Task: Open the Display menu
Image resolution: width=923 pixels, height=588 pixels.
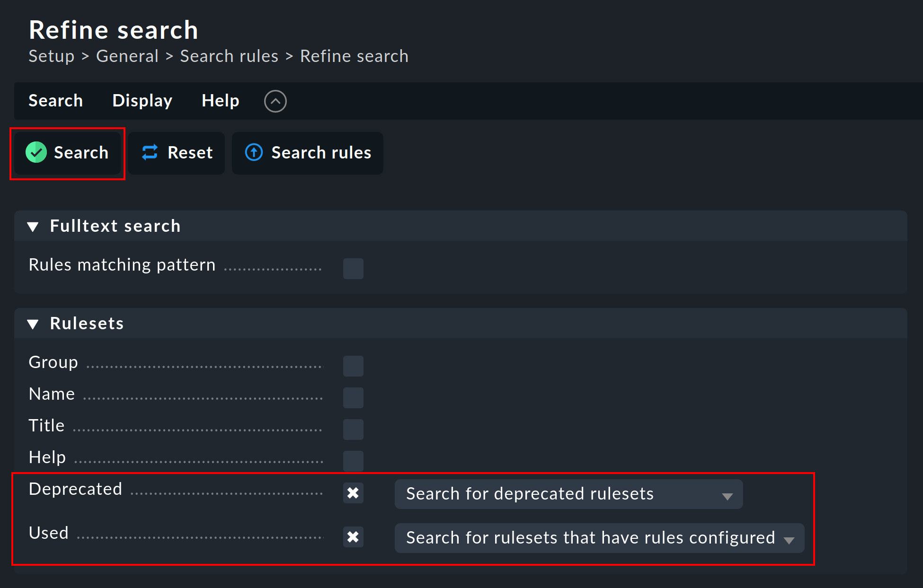Action: (x=142, y=100)
